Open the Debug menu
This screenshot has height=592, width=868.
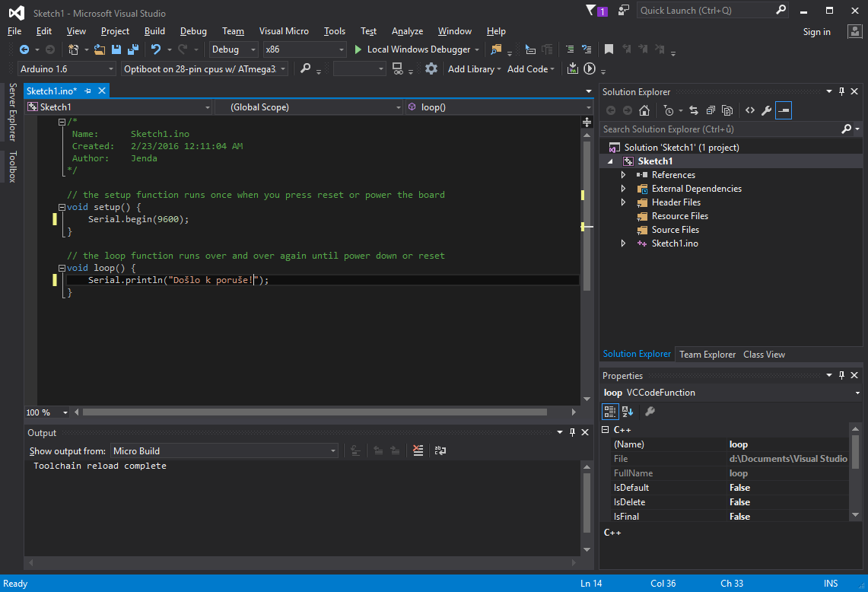tap(193, 31)
